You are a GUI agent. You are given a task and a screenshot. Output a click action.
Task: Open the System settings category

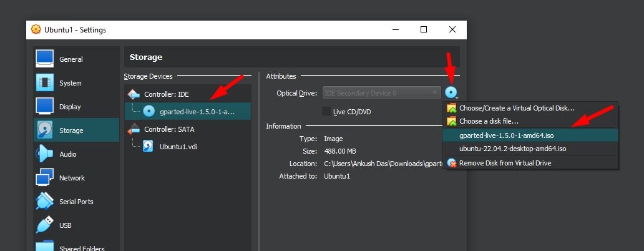pyautogui.click(x=76, y=83)
